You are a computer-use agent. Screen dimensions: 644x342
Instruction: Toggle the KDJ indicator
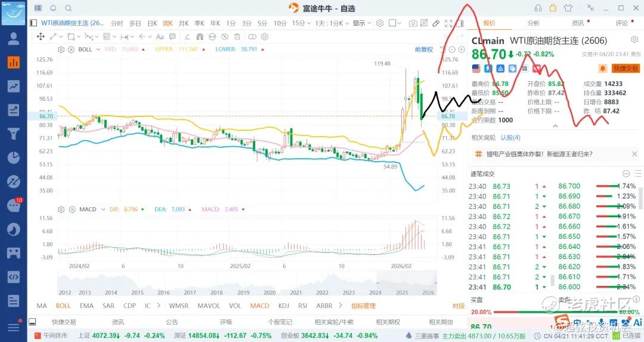284,306
